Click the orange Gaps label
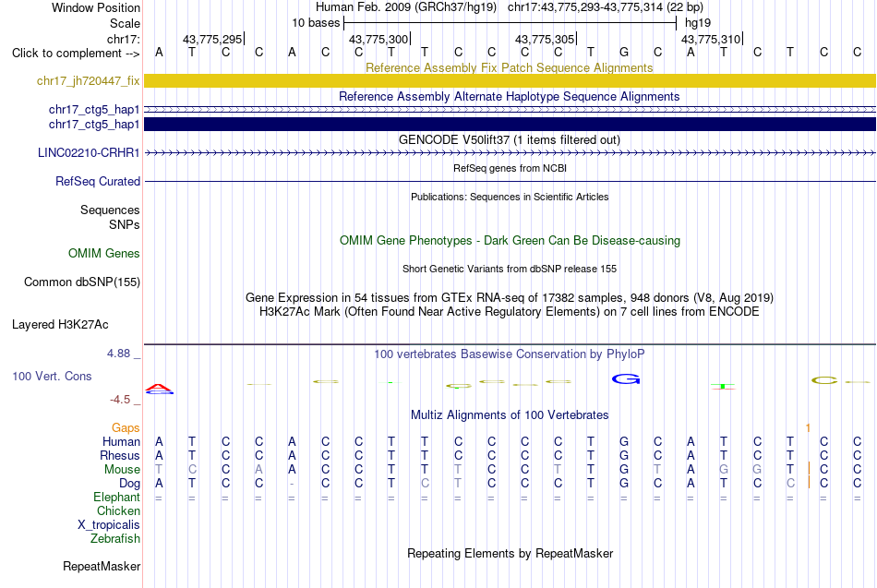 (126, 428)
